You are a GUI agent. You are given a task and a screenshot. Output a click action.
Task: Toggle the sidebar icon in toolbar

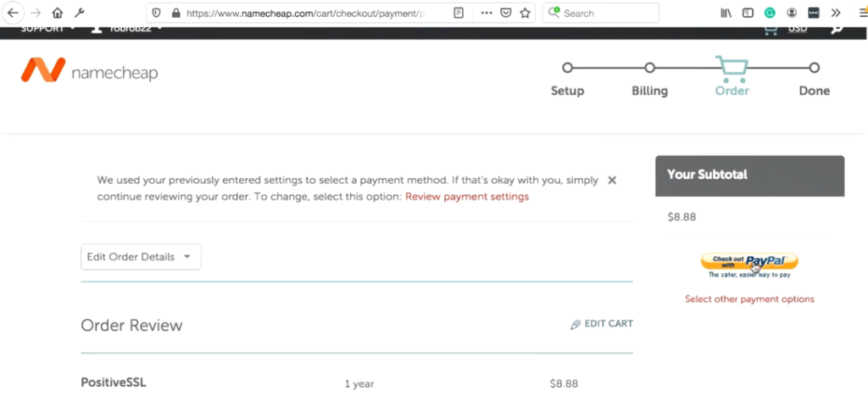click(748, 14)
